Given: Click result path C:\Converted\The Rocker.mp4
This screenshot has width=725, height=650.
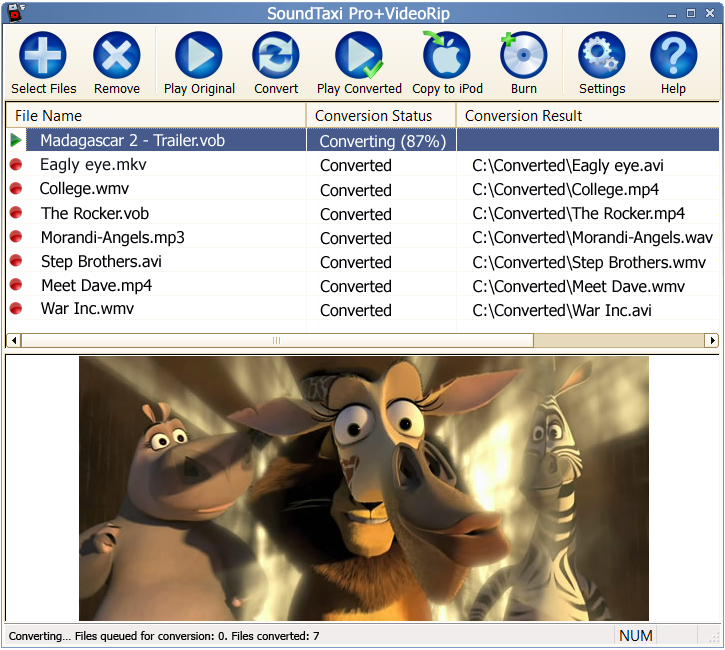Looking at the screenshot, I should point(578,214).
